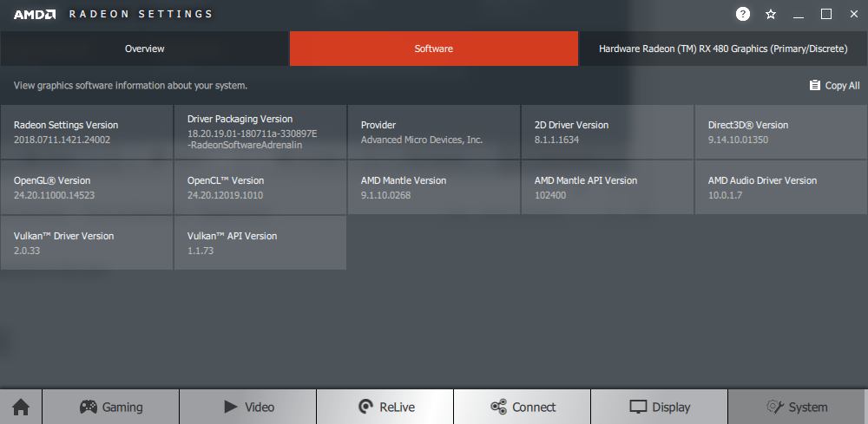Open the Gaming controller icon
868x424 pixels.
(89, 407)
